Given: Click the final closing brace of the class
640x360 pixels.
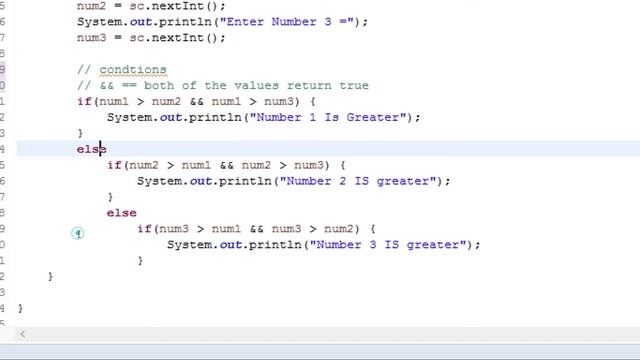Looking at the screenshot, I should coord(20,309).
